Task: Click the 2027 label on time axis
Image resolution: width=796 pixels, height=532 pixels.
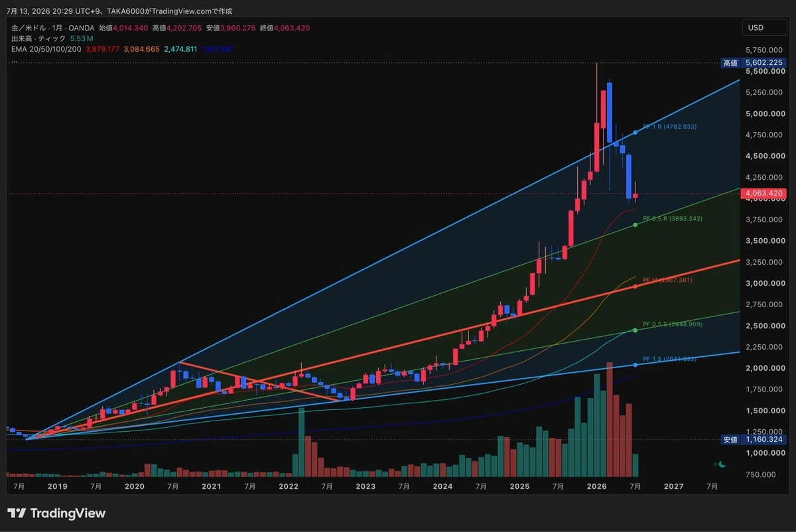Action: [673, 486]
